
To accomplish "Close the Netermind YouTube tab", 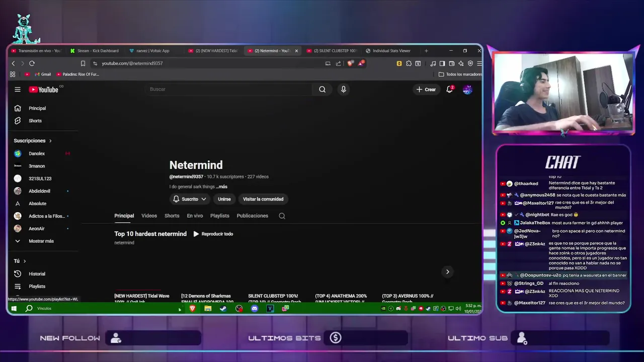I will (x=296, y=51).
